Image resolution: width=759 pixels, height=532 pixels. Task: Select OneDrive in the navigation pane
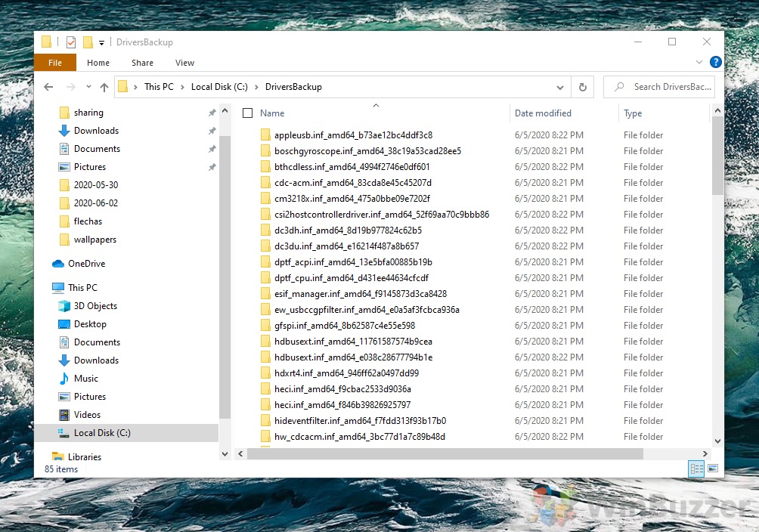tap(86, 263)
